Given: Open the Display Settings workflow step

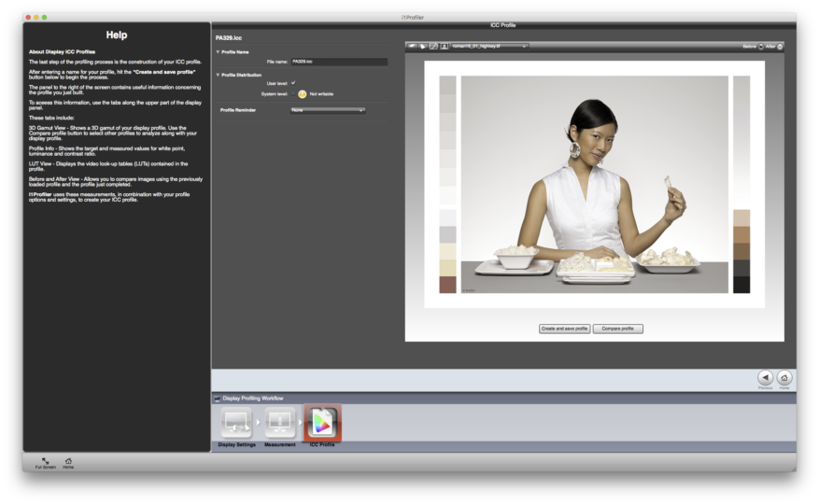Looking at the screenshot, I should coord(236,423).
